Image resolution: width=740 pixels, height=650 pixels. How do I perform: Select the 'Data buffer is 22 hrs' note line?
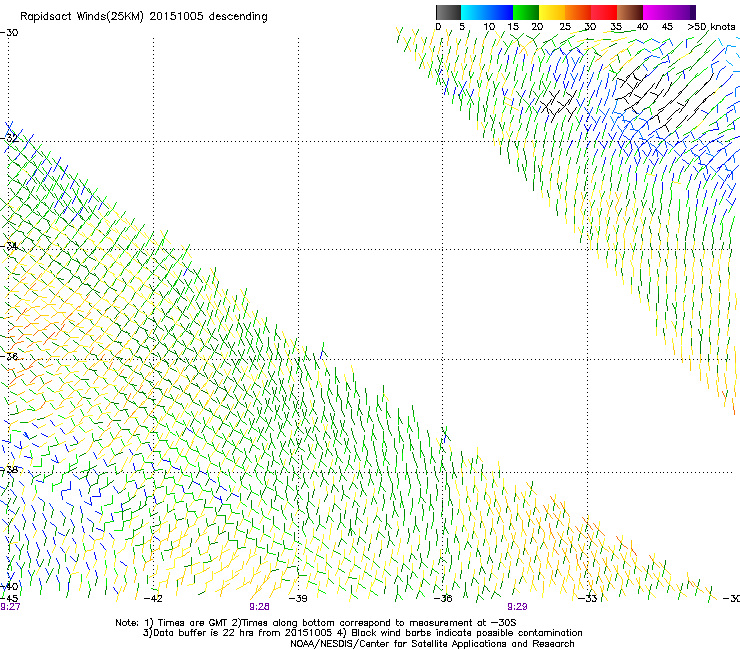coord(362,633)
